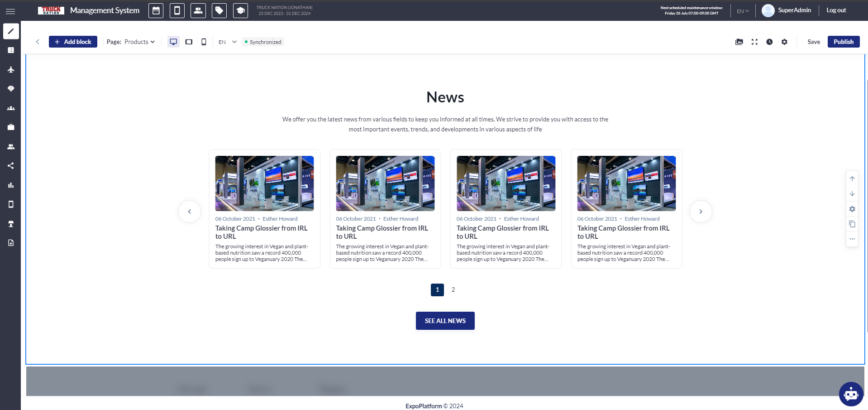Open block settings gear icon
The height and width of the screenshot is (410, 868).
852,209
